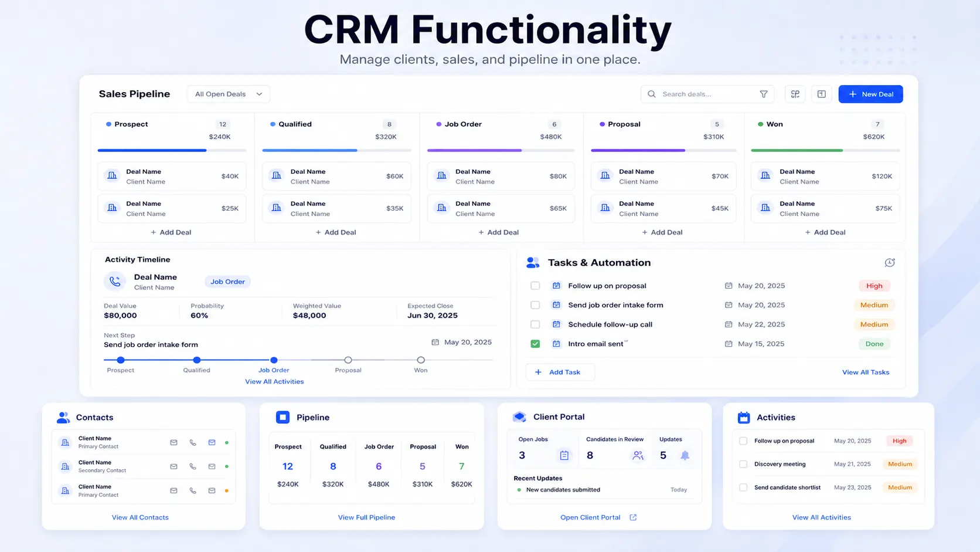This screenshot has width=980, height=552.
Task: Add Deal in the Prospect column
Action: pos(171,232)
